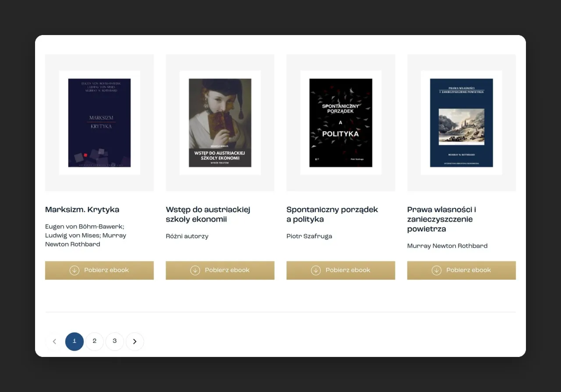Click 'Pobierz ebook' label under Piotr Szafruga
Image resolution: width=561 pixels, height=392 pixels.
[348, 270]
